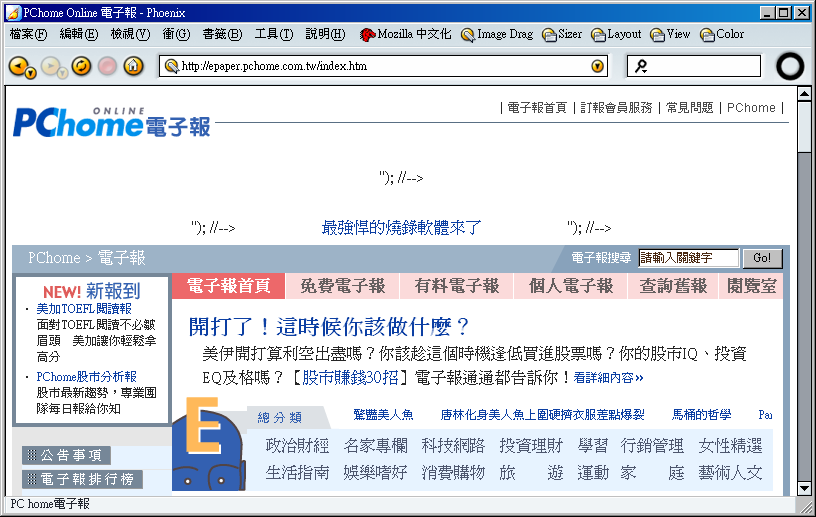Image resolution: width=816 pixels, height=517 pixels.
Task: Open the Layout bookmark folder
Action: pos(616,34)
